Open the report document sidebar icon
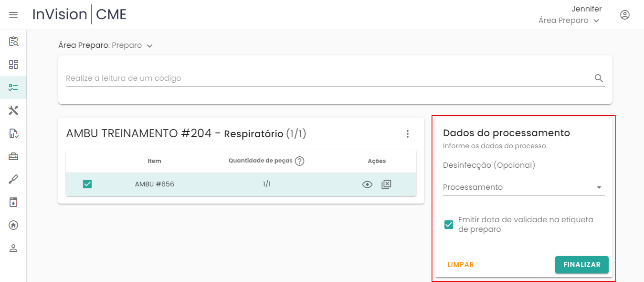The image size is (644, 282). 13,133
